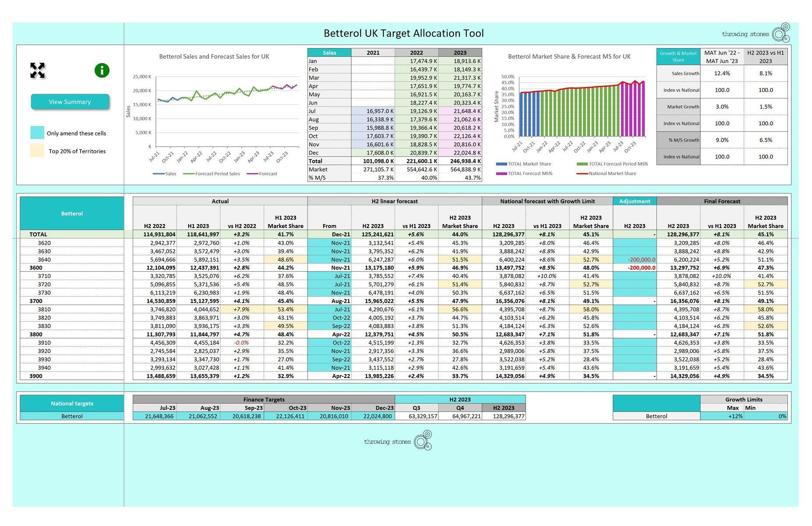The image size is (812, 526).
Task: Click the National Market Share legend entry
Action: [x=607, y=174]
